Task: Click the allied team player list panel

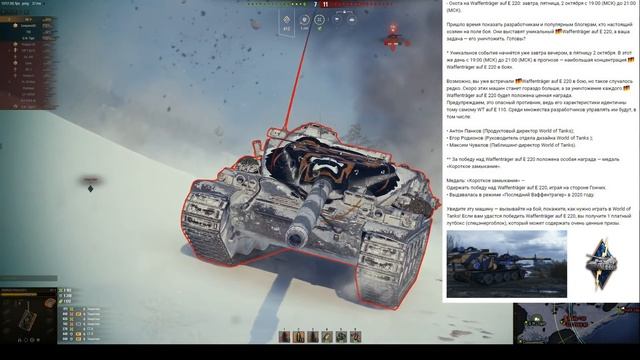Action: pyautogui.click(x=28, y=63)
